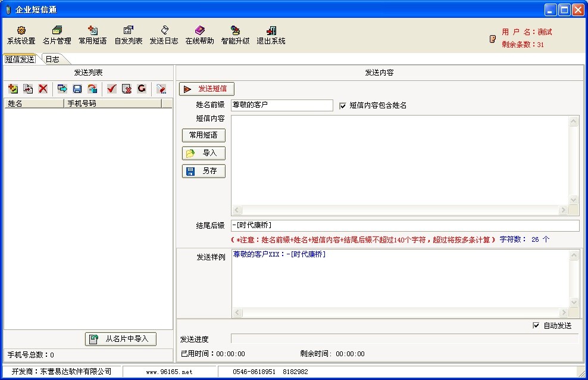Screen dimensions: 588x380
Task: Open 名片管理 card manager
Action: (57, 35)
